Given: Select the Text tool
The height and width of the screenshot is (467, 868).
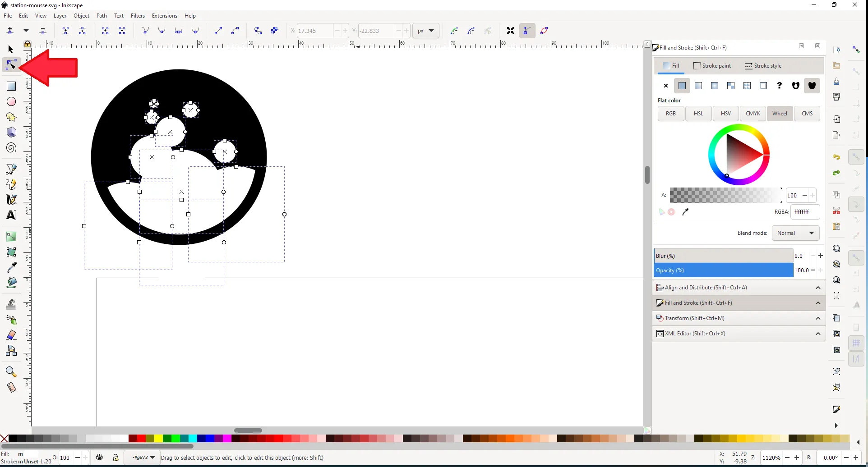Looking at the screenshot, I should (11, 215).
